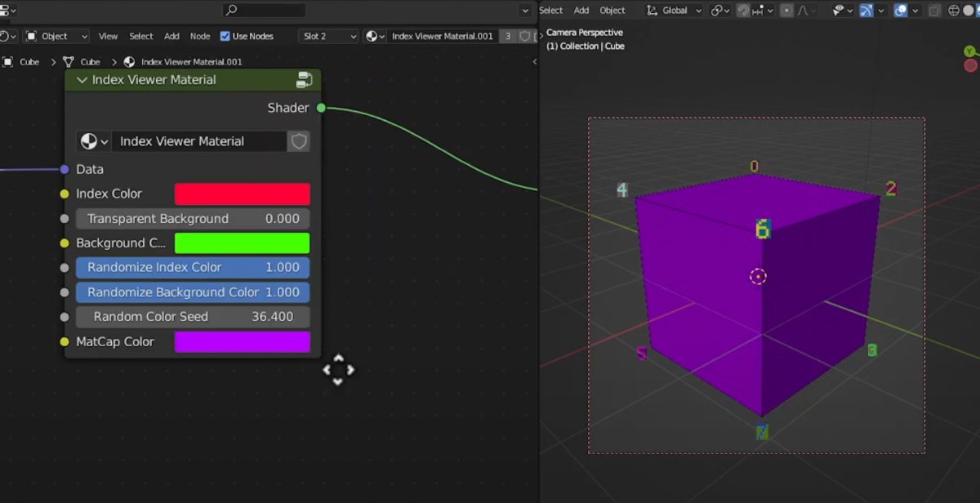
Task: Click the proportional editing icon
Action: tap(786, 11)
